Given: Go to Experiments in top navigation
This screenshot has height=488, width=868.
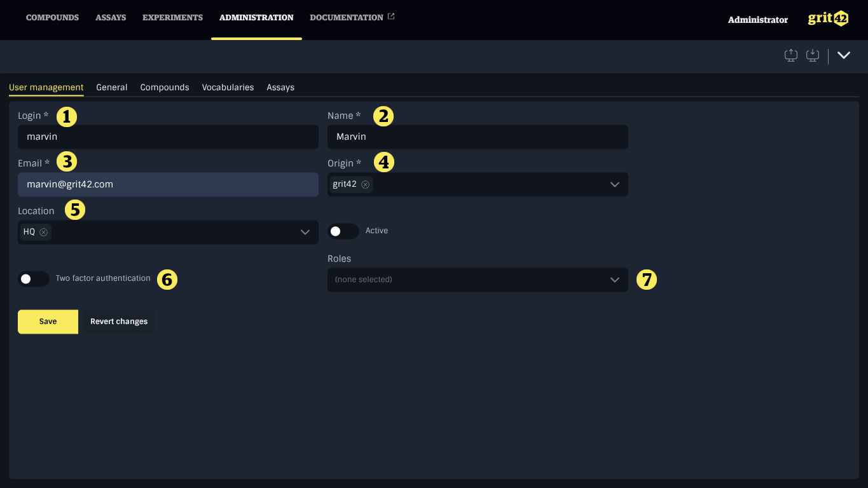Looking at the screenshot, I should pos(172,18).
